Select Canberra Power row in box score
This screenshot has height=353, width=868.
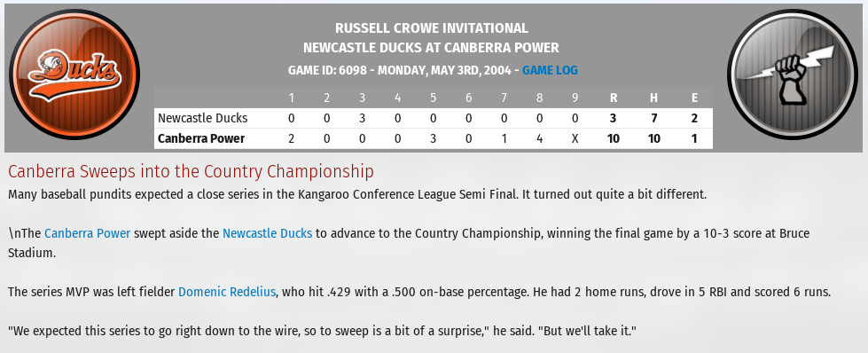[x=433, y=138]
